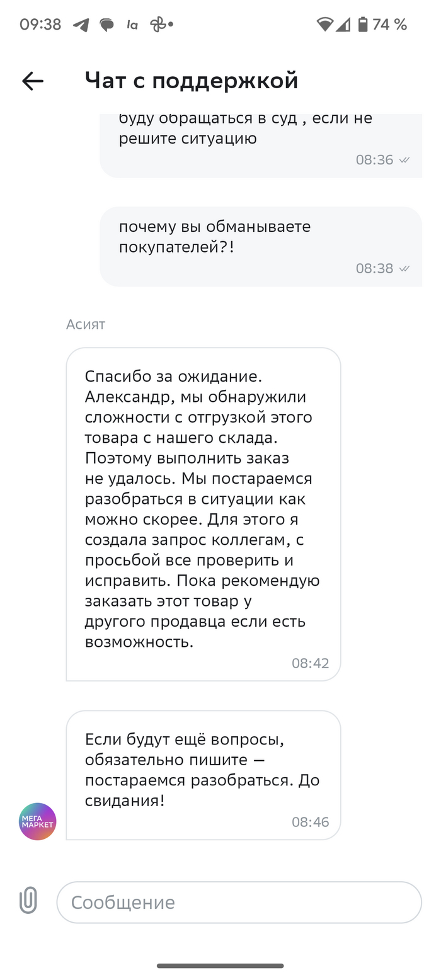Screen dimensions: 441x980
Task: Tap the cellular signal icon
Action: click(x=343, y=25)
